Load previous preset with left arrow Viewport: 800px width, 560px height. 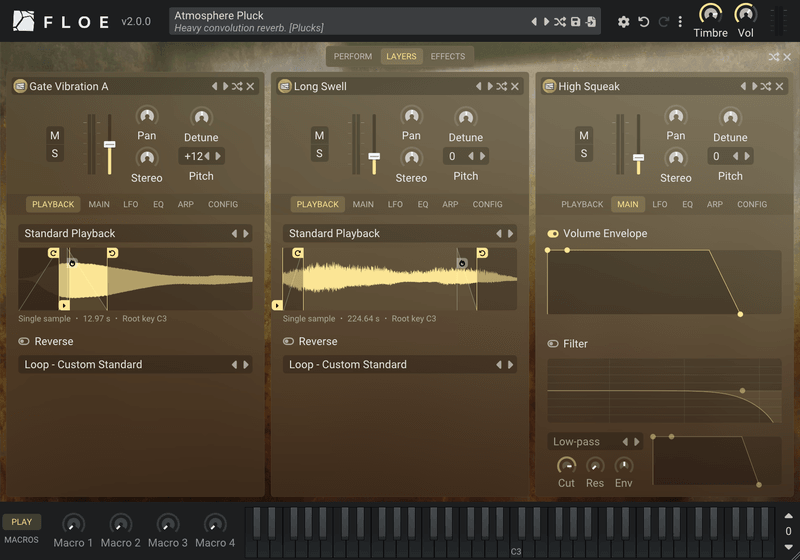534,21
